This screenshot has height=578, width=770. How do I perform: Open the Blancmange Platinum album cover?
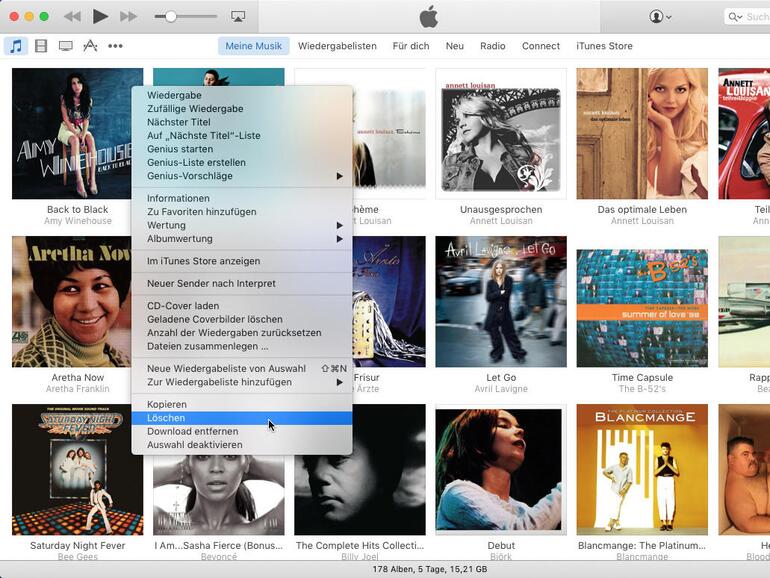point(642,469)
